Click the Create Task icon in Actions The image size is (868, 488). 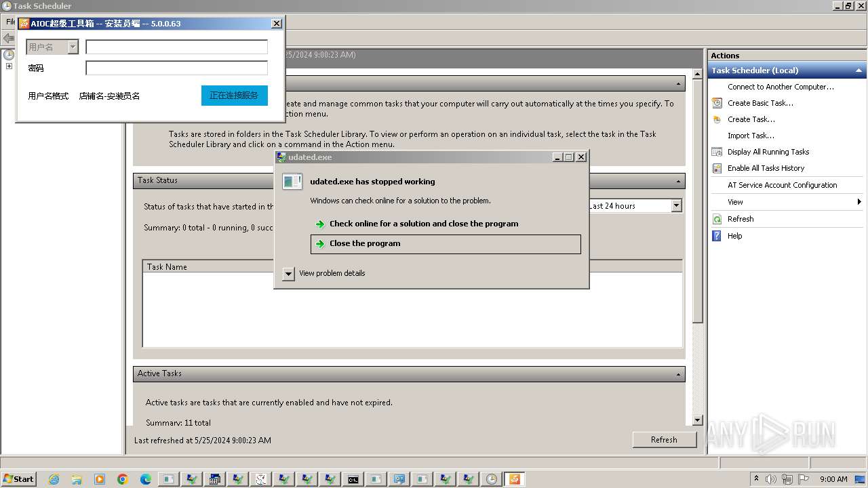[x=717, y=119]
